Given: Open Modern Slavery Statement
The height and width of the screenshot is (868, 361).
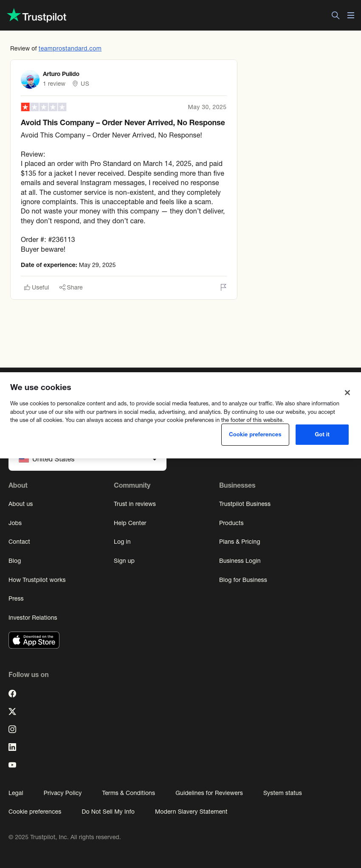Looking at the screenshot, I should click(x=191, y=812).
